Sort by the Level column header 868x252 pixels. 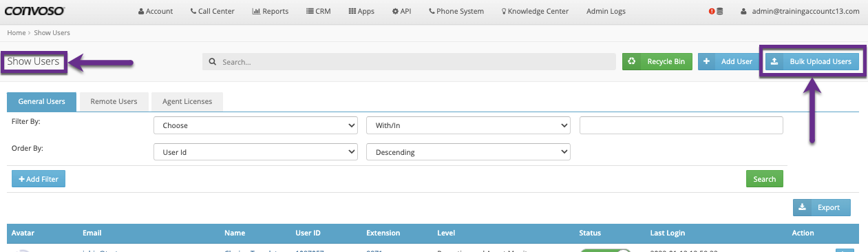point(446,233)
